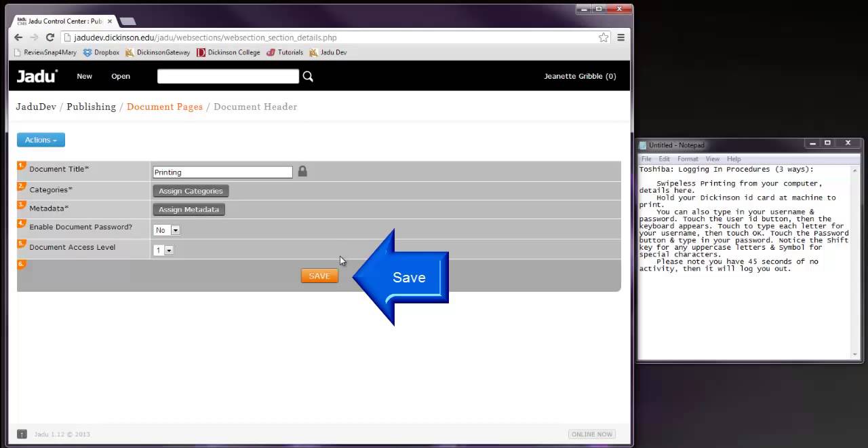The height and width of the screenshot is (448, 868).
Task: Open the Dropbox bookmark
Action: (x=101, y=52)
